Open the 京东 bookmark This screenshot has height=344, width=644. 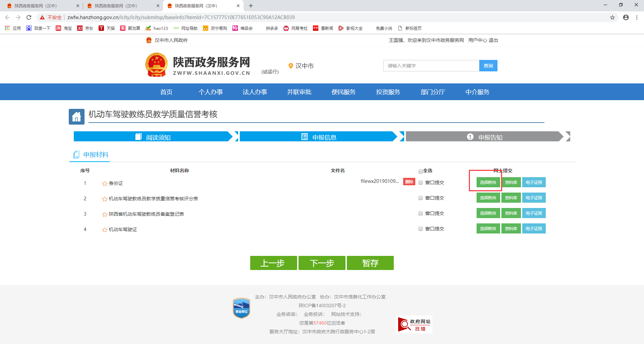pos(85,28)
